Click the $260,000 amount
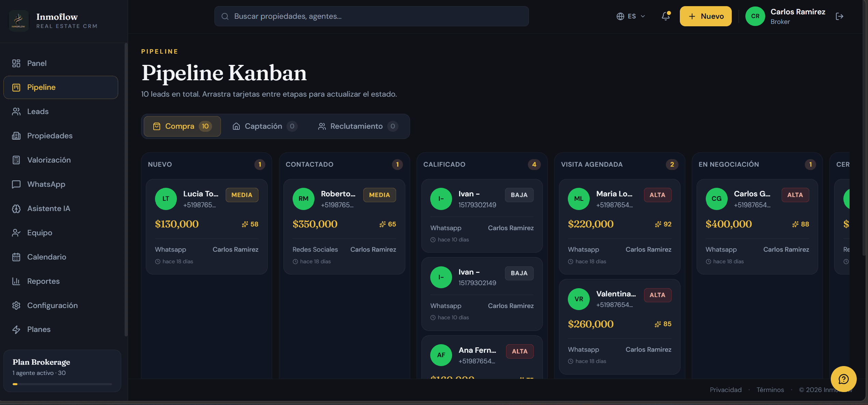 click(590, 324)
